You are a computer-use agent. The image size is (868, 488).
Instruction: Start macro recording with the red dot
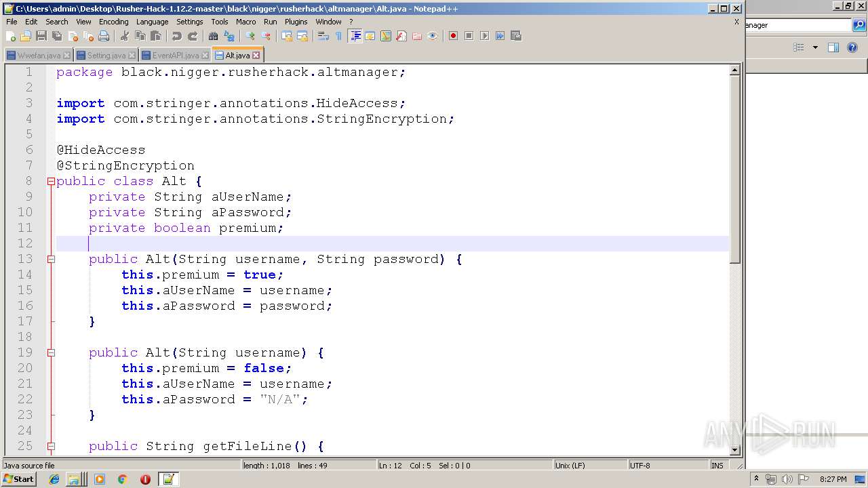[453, 36]
